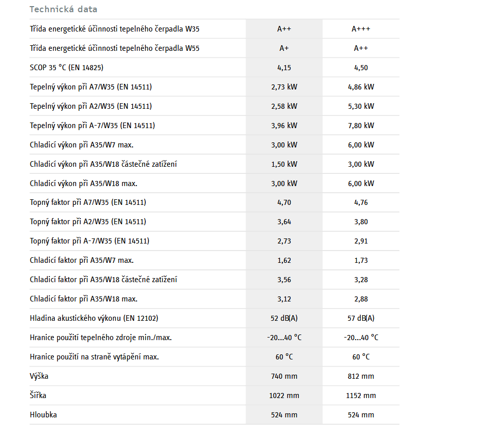Click the Hladina akustického výkonu row label
Screen dimensions: 504x425
click(94, 318)
